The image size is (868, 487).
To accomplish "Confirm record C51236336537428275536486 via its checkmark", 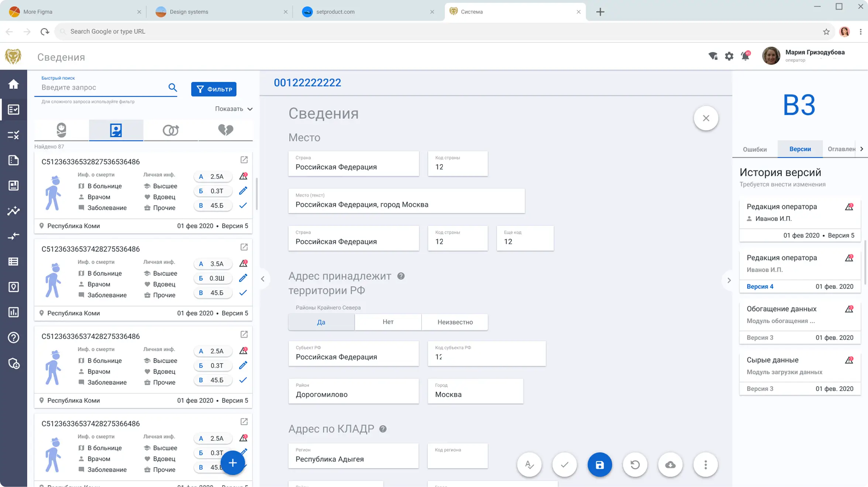I will tap(243, 292).
